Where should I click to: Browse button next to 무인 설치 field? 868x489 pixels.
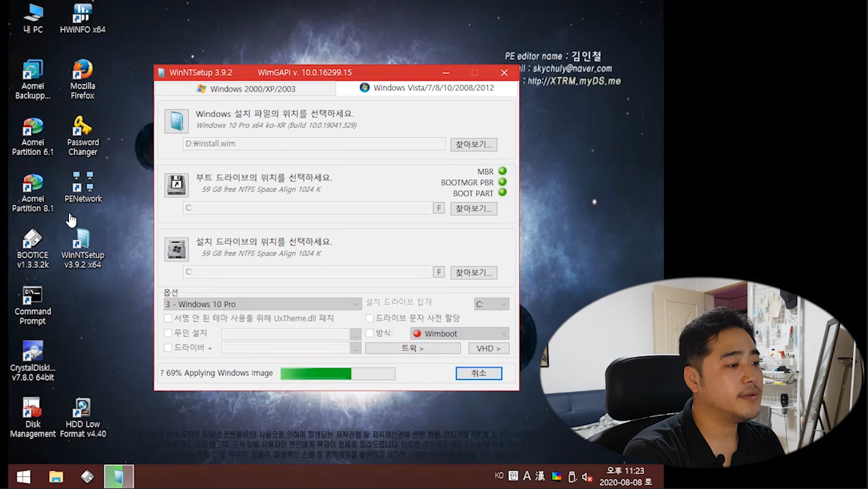(356, 334)
